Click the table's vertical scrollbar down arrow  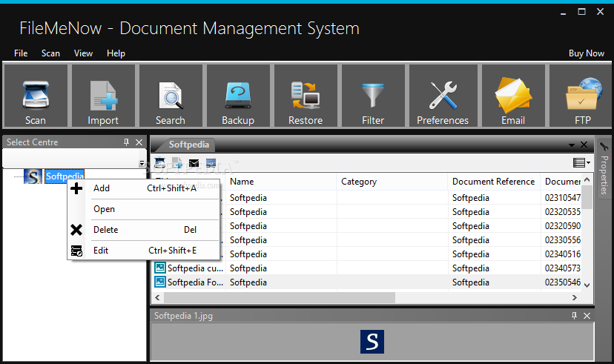(x=587, y=285)
